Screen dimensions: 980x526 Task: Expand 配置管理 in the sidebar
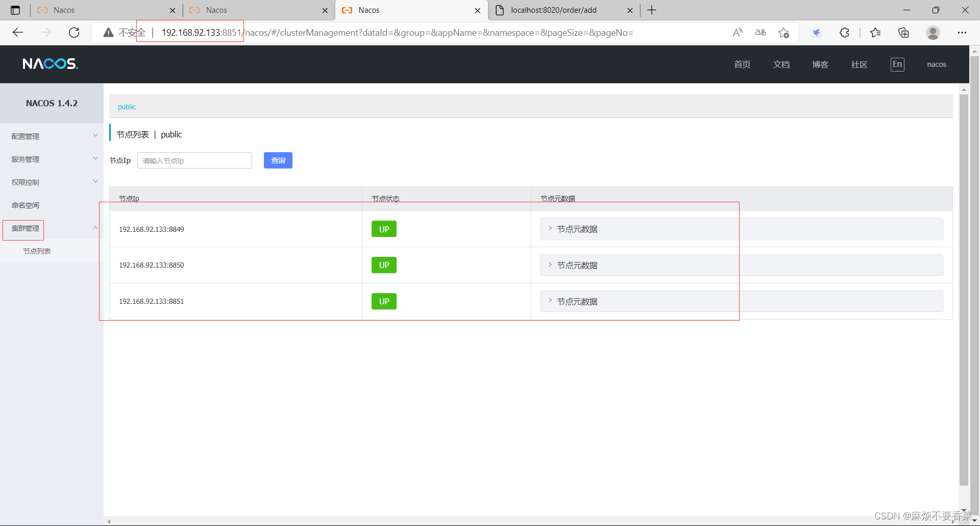(52, 136)
